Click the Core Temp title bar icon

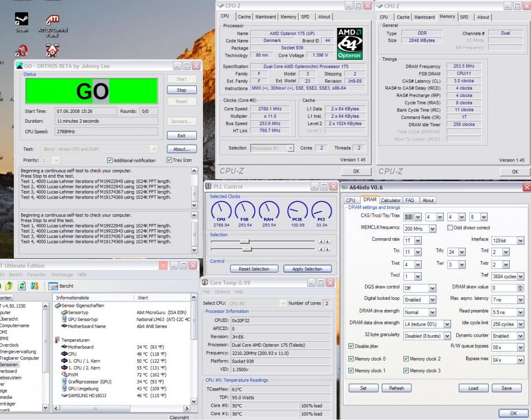pyautogui.click(x=205, y=282)
